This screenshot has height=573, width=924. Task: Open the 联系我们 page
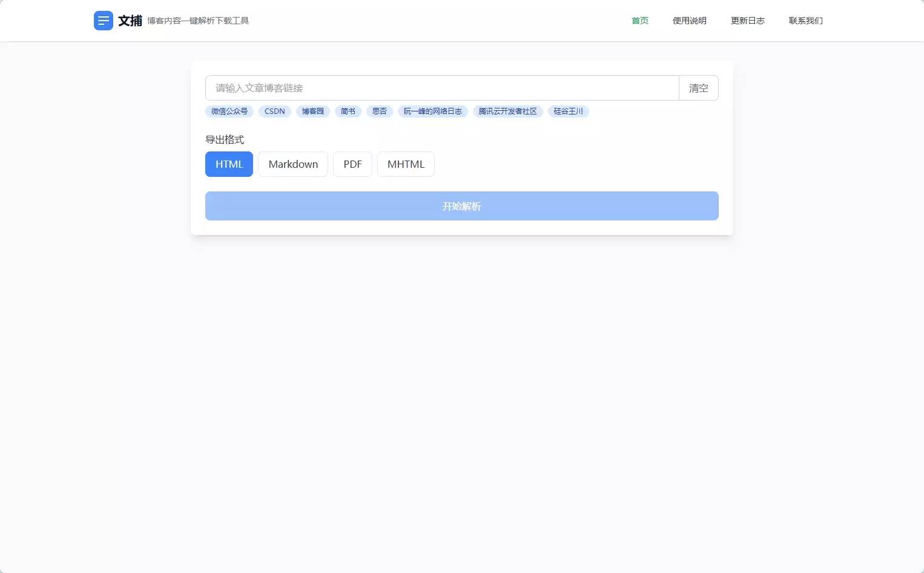pos(805,20)
